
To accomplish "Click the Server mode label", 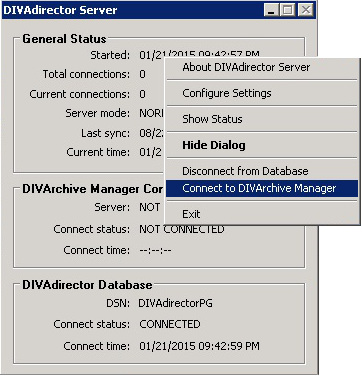I will (x=97, y=113).
